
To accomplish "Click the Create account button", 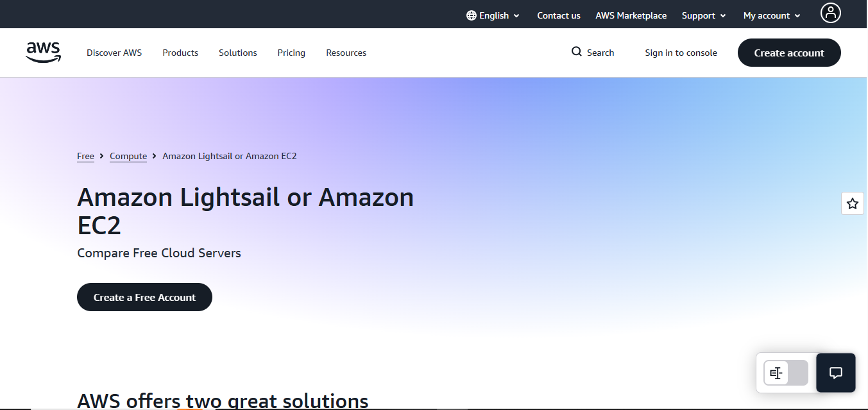I will pyautogui.click(x=789, y=53).
